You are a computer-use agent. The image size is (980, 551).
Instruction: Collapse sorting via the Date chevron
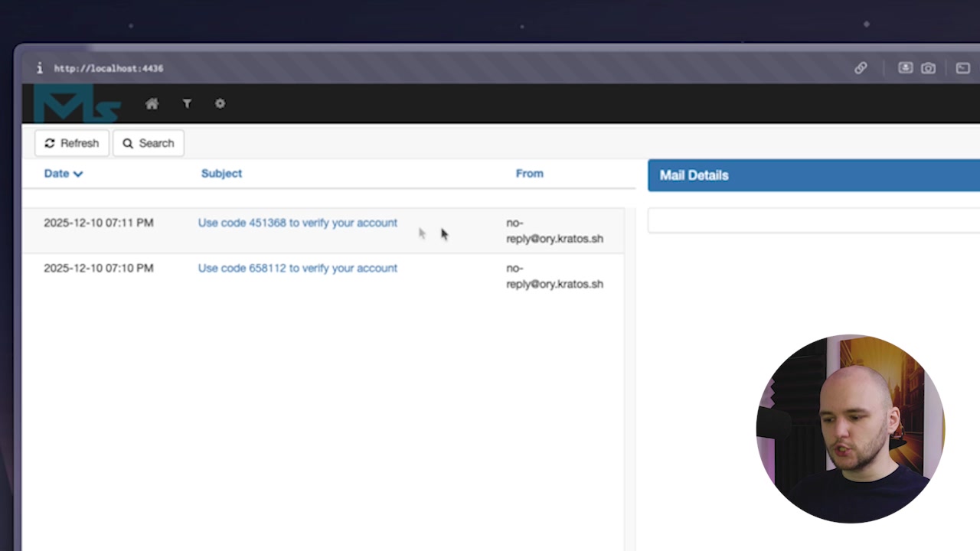[x=77, y=174]
